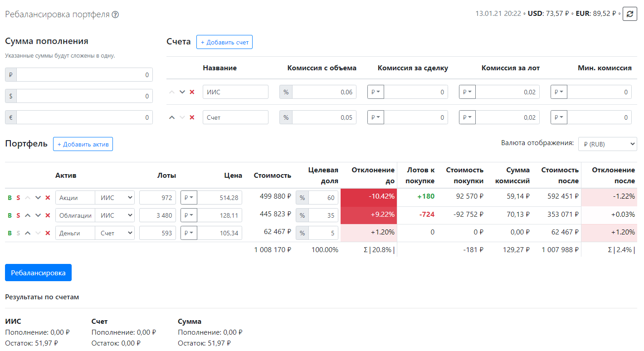Toggle sell (S) for the Деньги row
Viewport: 644px width, 351px height.
click(x=18, y=233)
